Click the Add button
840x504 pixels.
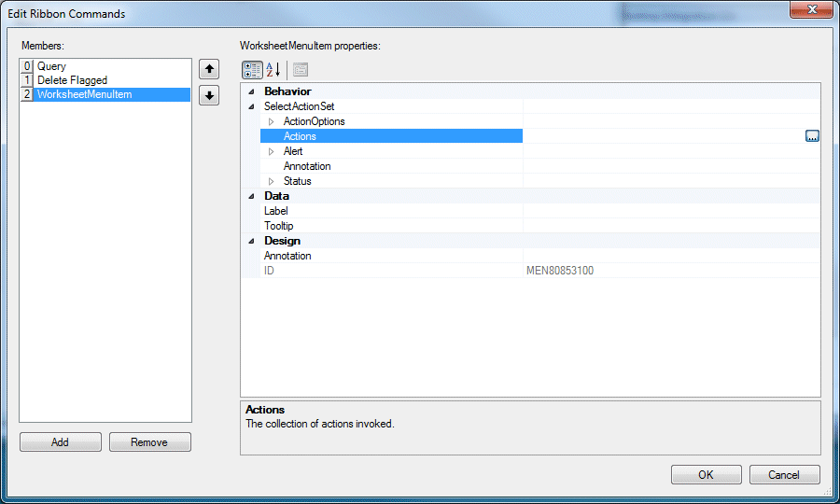click(x=60, y=441)
